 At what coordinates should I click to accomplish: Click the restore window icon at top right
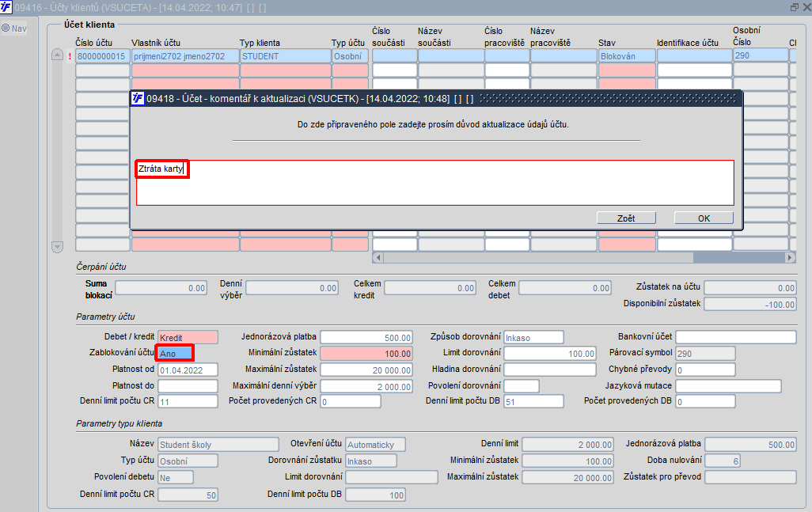pyautogui.click(x=795, y=7)
